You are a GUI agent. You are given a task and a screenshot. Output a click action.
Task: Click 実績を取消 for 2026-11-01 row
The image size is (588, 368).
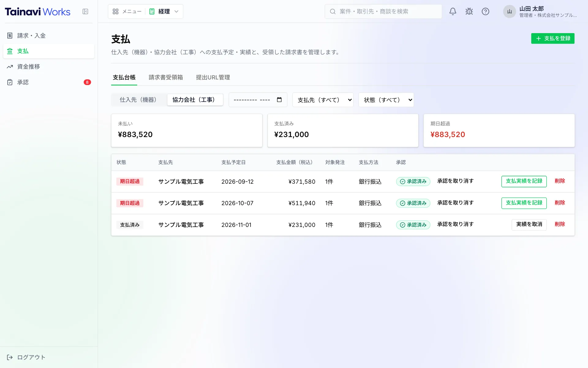point(529,224)
